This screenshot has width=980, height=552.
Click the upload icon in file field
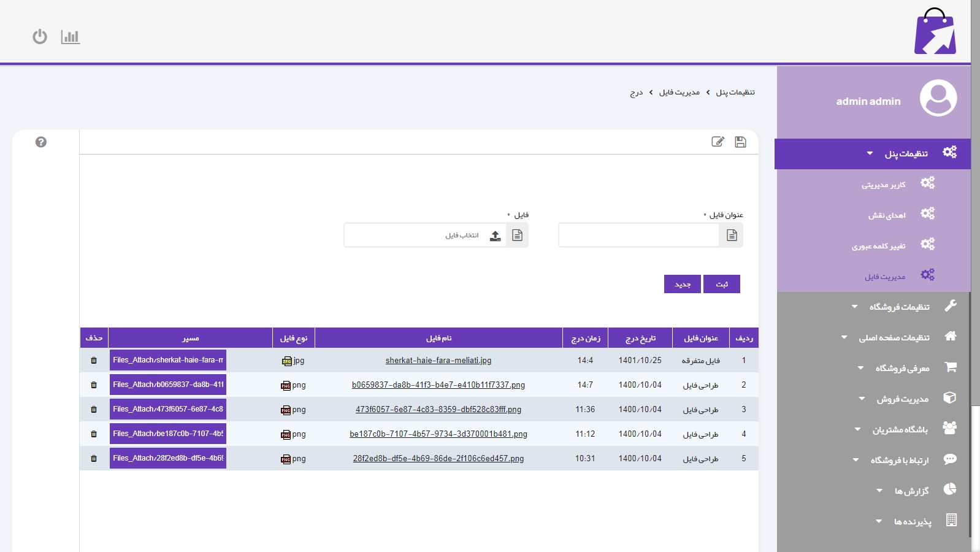(x=496, y=236)
